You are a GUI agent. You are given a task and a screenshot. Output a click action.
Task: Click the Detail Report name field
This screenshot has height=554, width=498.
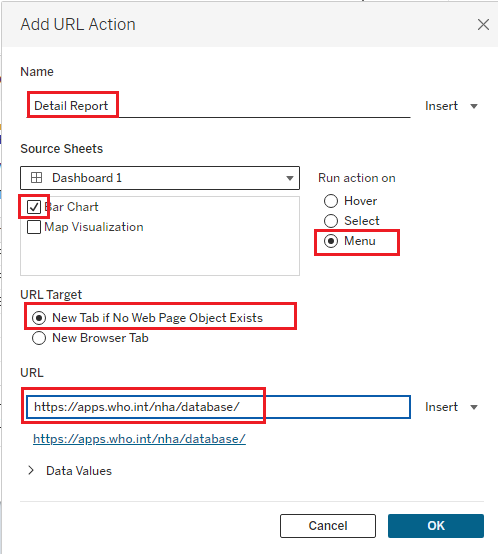(218, 106)
